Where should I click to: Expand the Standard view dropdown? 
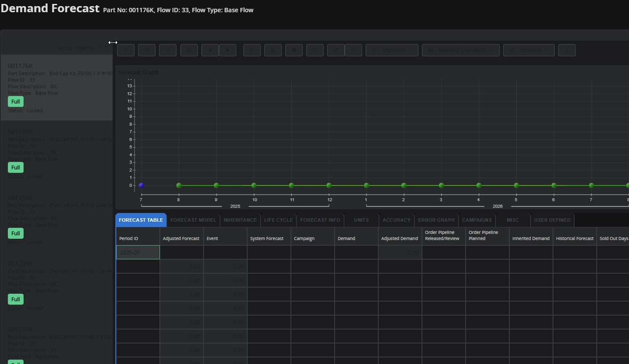392,50
